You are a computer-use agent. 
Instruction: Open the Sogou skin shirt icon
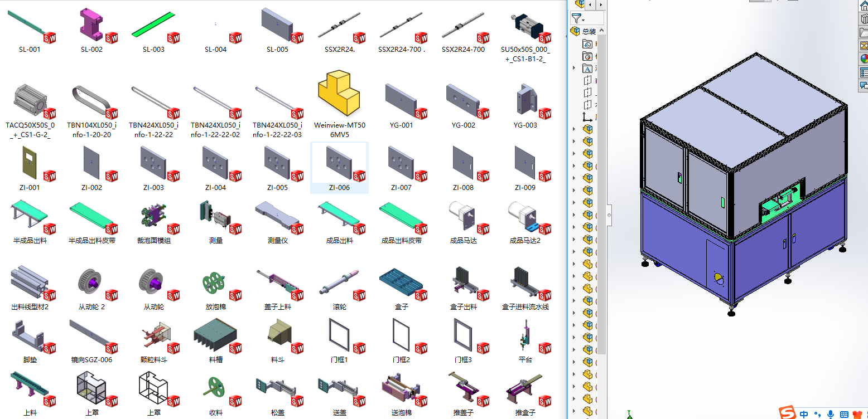click(x=858, y=415)
